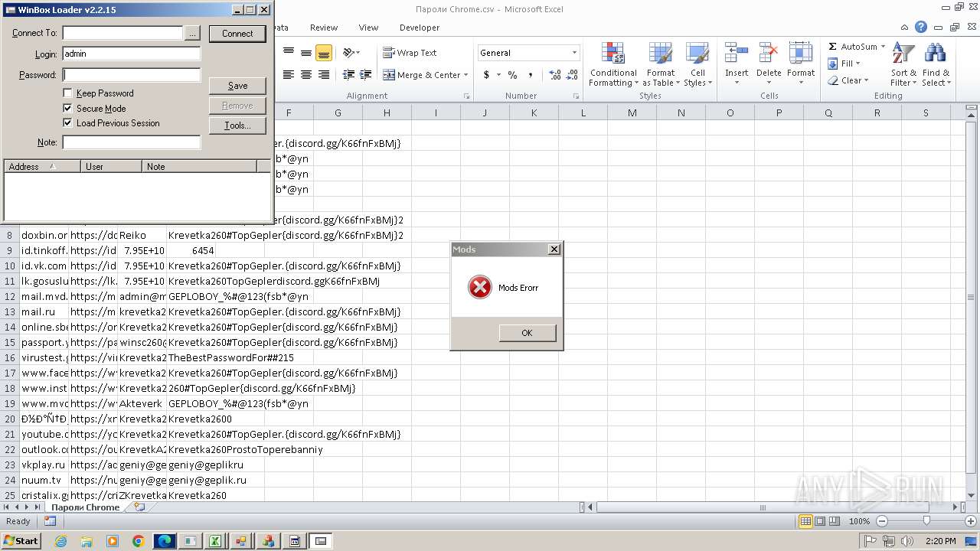The height and width of the screenshot is (551, 980).
Task: Sort WinBox list by Address column
Action: tap(42, 167)
